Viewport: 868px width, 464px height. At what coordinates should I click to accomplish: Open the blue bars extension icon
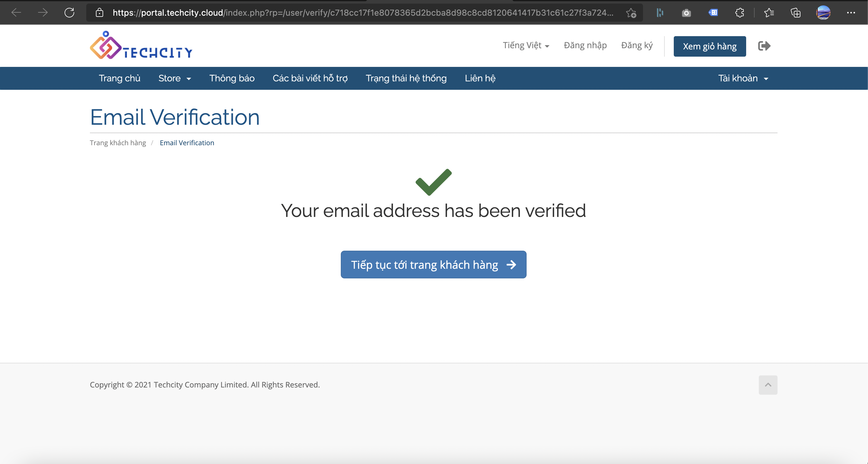pos(660,13)
